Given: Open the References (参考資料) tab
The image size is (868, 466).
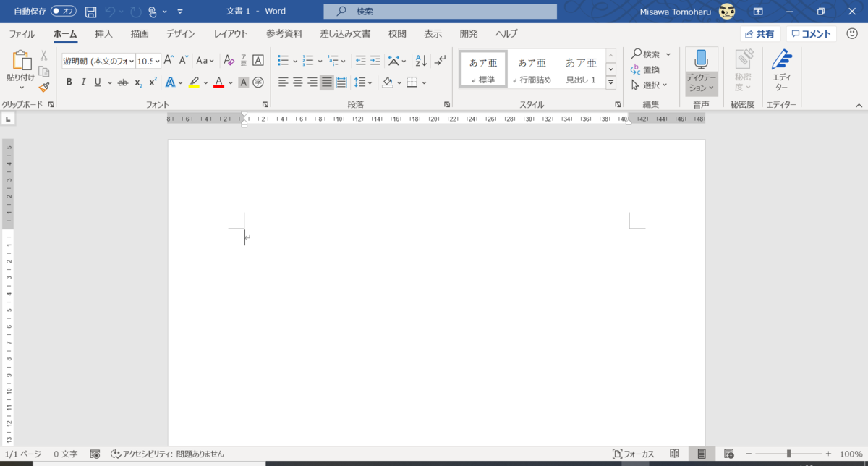Looking at the screenshot, I should click(284, 34).
